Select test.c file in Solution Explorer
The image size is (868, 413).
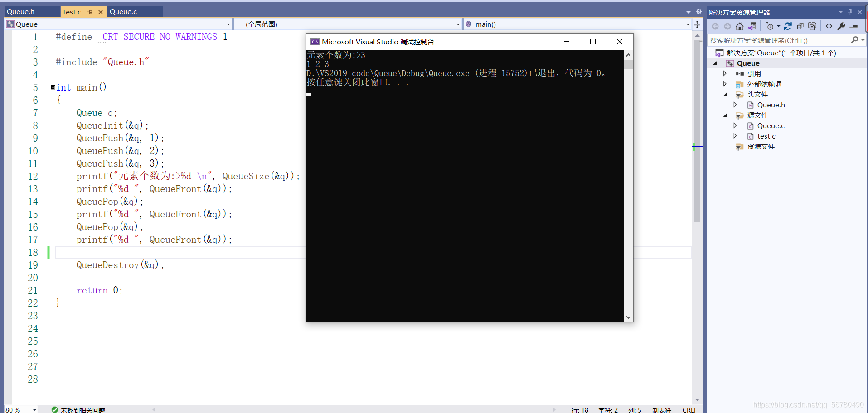point(766,136)
